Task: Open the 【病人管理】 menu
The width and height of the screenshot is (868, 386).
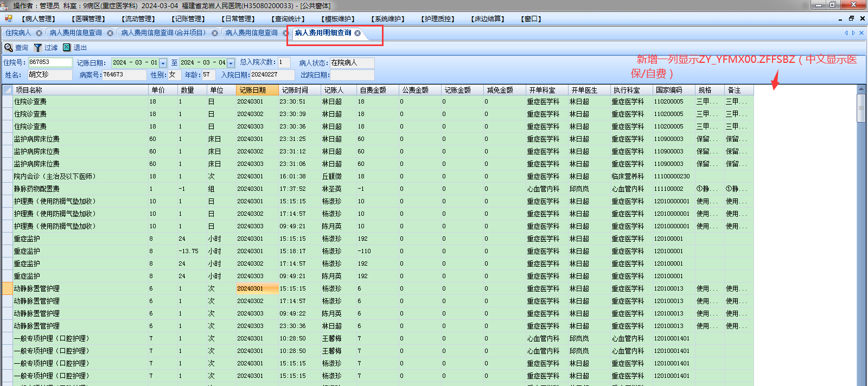Action: point(39,19)
